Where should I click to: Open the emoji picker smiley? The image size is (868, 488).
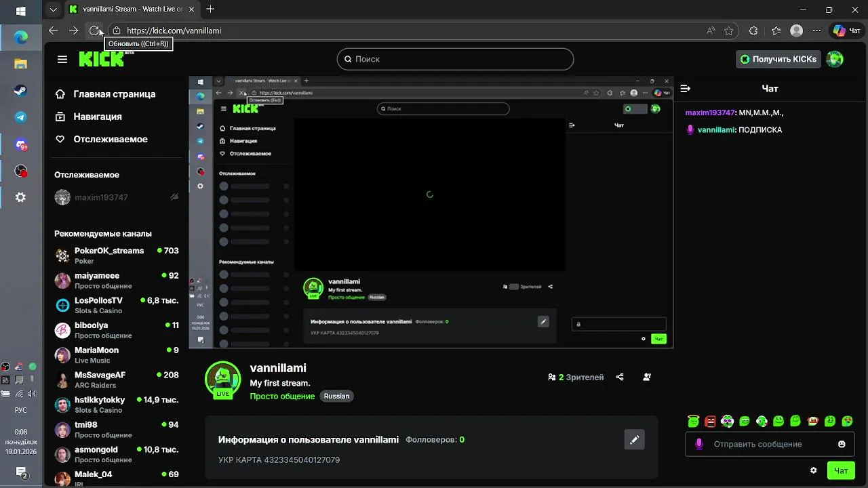pos(842,444)
